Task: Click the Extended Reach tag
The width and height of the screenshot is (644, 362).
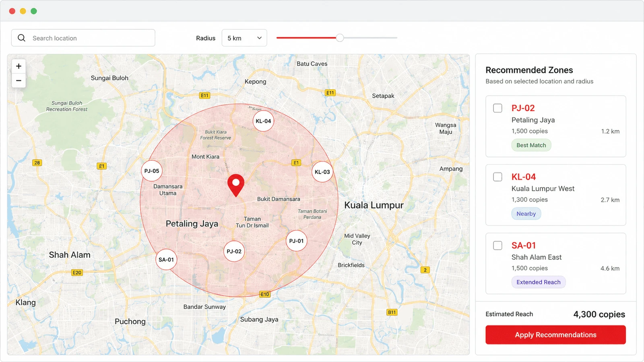Action: point(539,282)
